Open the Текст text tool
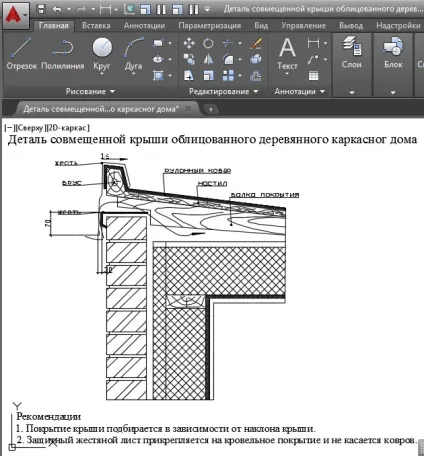Image resolution: width=424 pixels, height=456 pixels. tap(287, 54)
